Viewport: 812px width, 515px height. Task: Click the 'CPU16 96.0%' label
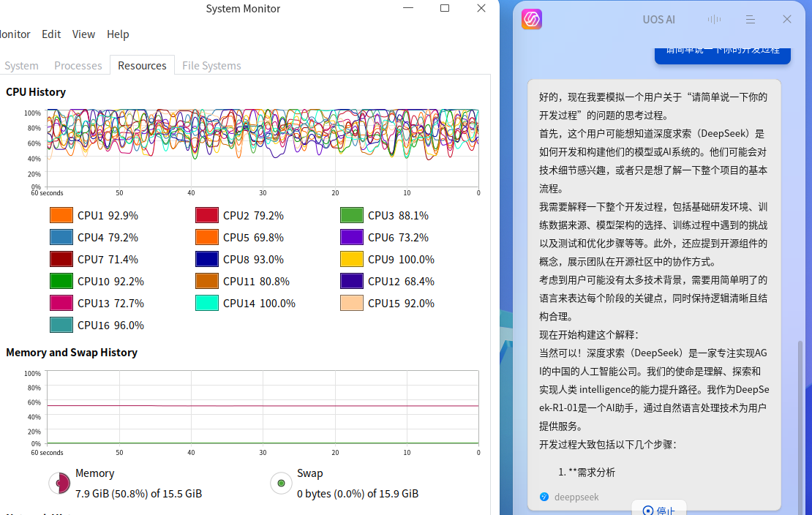(110, 326)
